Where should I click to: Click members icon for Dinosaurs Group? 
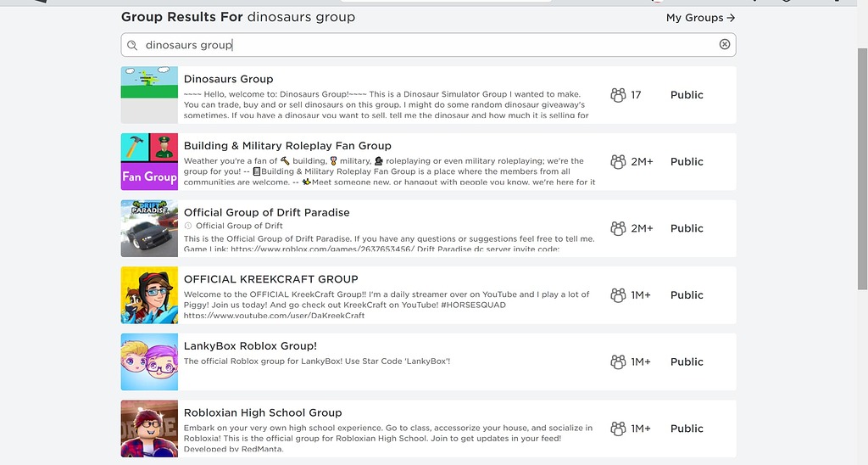coord(618,95)
